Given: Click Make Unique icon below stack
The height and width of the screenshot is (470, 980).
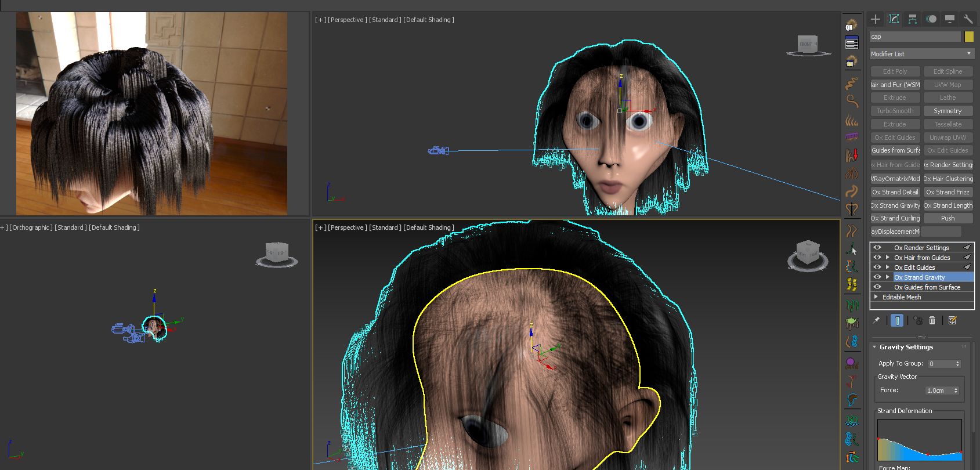Looking at the screenshot, I should click(x=917, y=320).
